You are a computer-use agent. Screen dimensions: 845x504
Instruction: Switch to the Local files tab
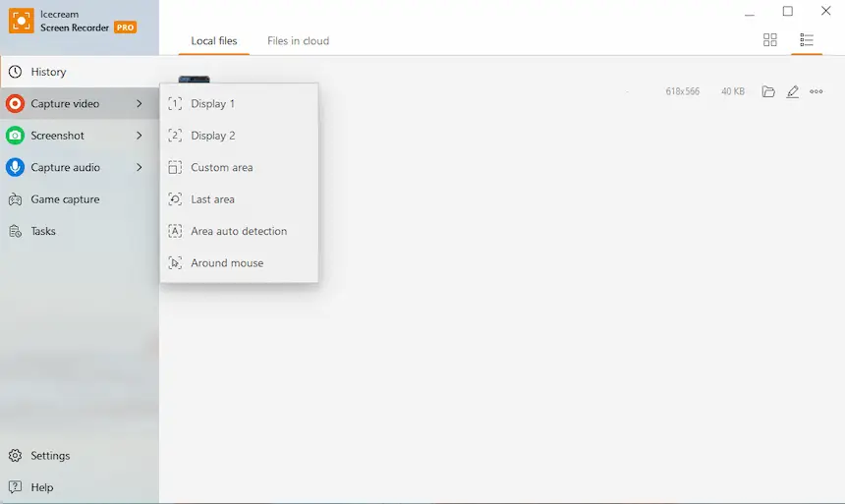coord(214,41)
